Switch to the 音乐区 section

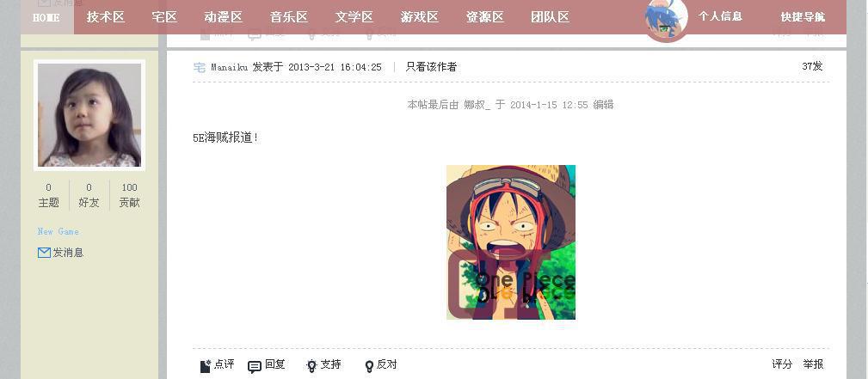(289, 17)
